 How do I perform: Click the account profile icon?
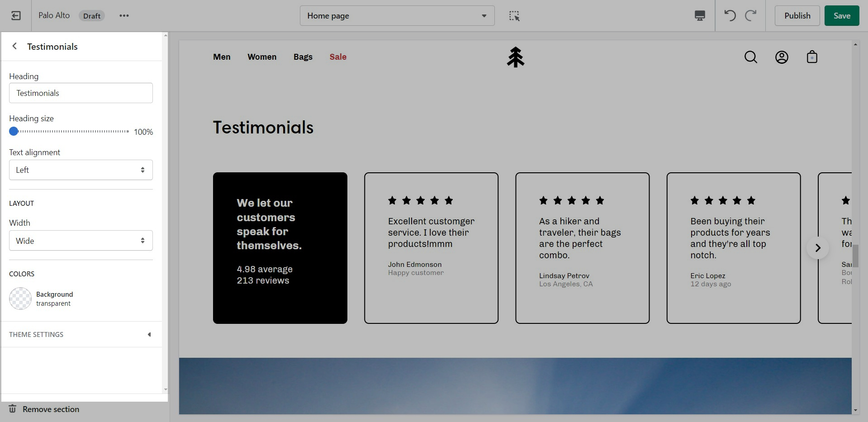(782, 57)
